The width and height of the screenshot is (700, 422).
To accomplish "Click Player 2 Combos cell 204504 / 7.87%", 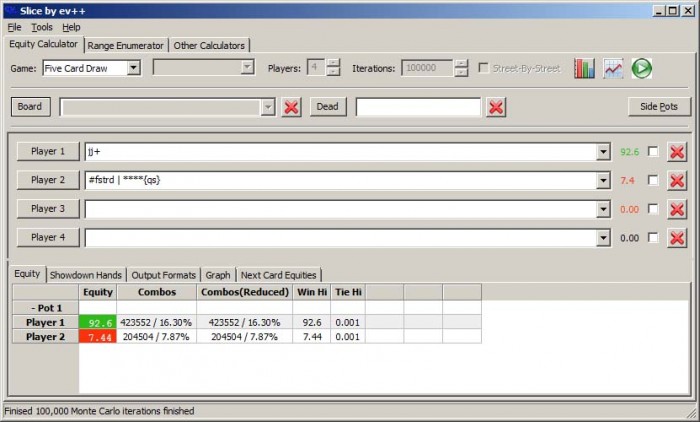I will [156, 337].
